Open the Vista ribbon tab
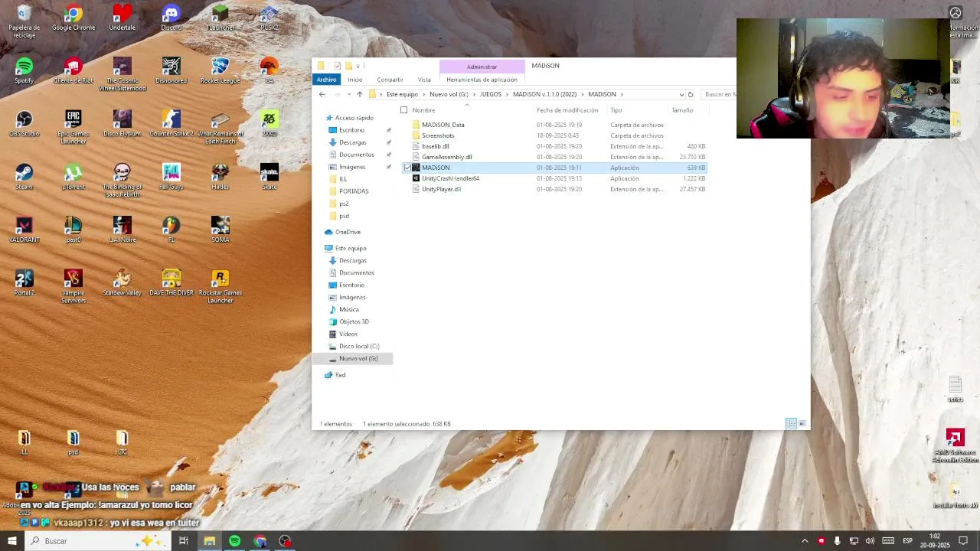 point(424,80)
